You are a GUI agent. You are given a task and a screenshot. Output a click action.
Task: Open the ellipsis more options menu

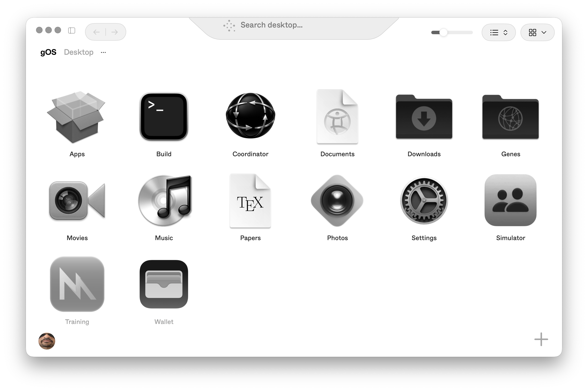click(x=103, y=52)
